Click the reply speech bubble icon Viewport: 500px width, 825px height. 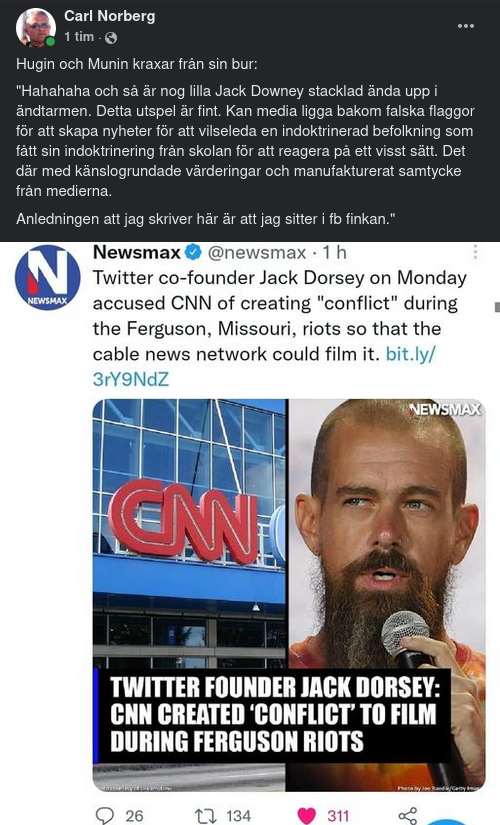click(x=105, y=815)
